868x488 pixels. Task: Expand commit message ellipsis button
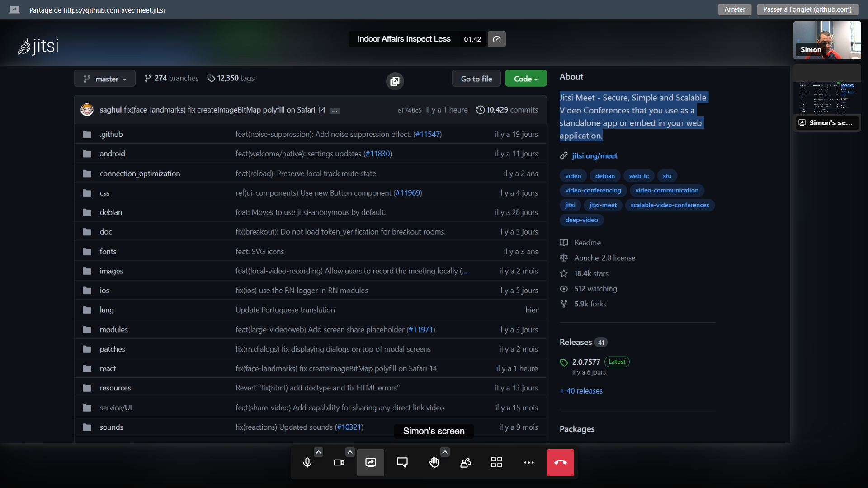(x=335, y=111)
